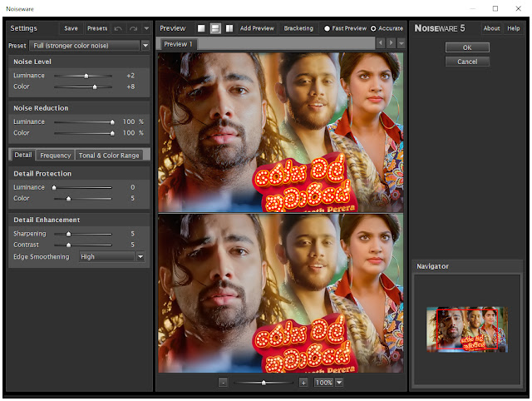
Task: Click the zoom in plus button
Action: (x=303, y=383)
